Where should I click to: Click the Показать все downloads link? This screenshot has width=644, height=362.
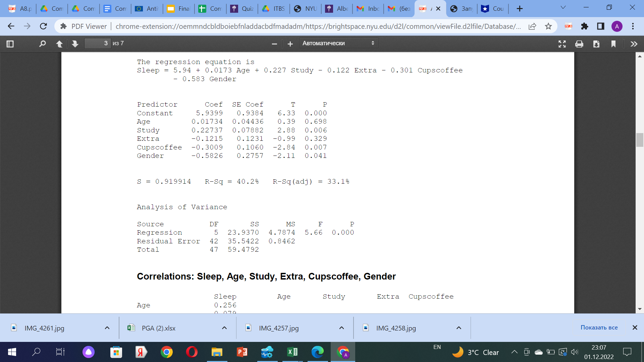click(598, 327)
